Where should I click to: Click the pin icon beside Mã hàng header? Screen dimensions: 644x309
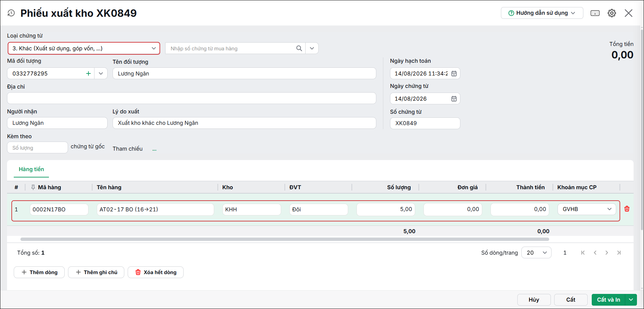[x=33, y=187]
